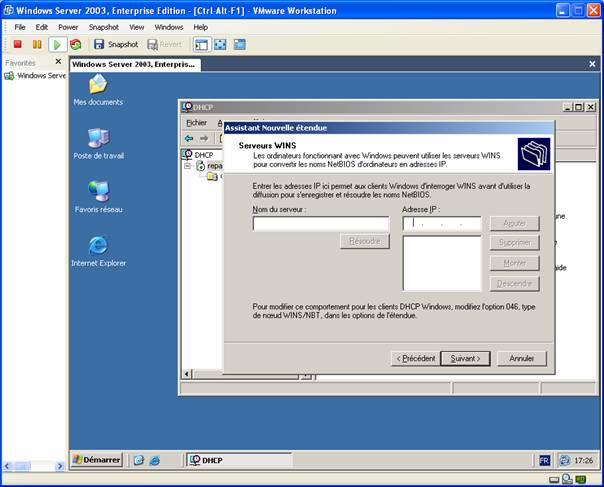Viewport: 604px width, 487px height.
Task: Continue with the Suivant button
Action: coord(465,358)
